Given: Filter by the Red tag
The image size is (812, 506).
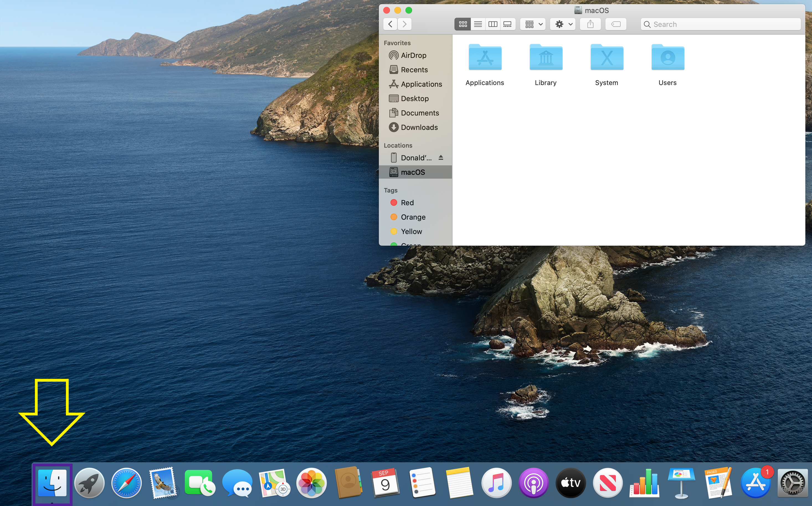Looking at the screenshot, I should 415,202.
